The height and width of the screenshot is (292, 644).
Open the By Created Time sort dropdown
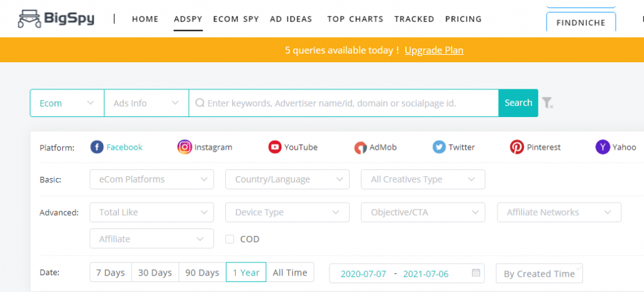tap(539, 274)
